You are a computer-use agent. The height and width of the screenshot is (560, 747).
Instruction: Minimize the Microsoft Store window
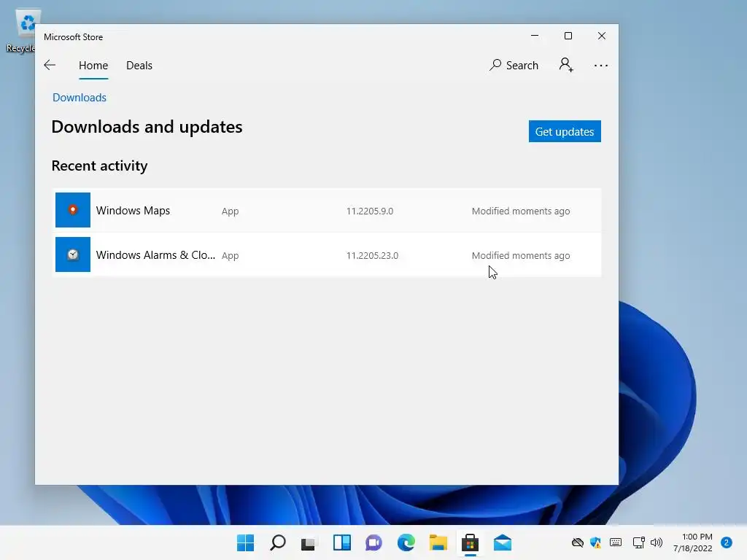[535, 36]
